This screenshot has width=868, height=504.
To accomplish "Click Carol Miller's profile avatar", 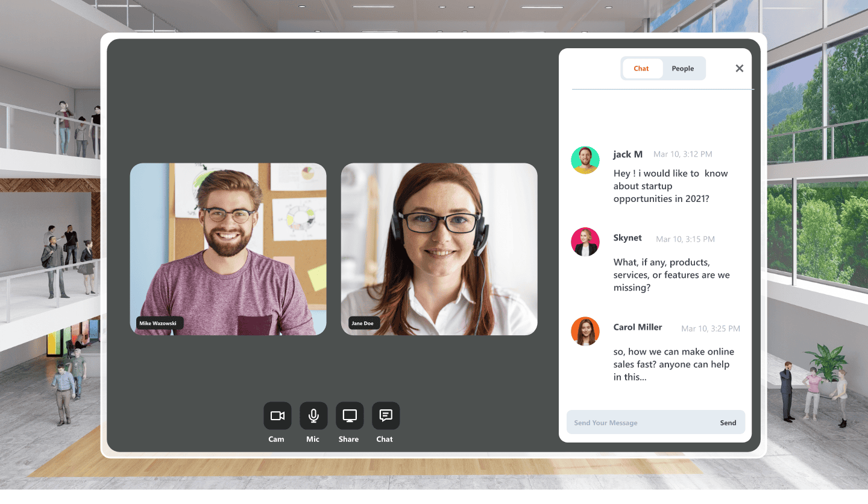I will tap(585, 331).
